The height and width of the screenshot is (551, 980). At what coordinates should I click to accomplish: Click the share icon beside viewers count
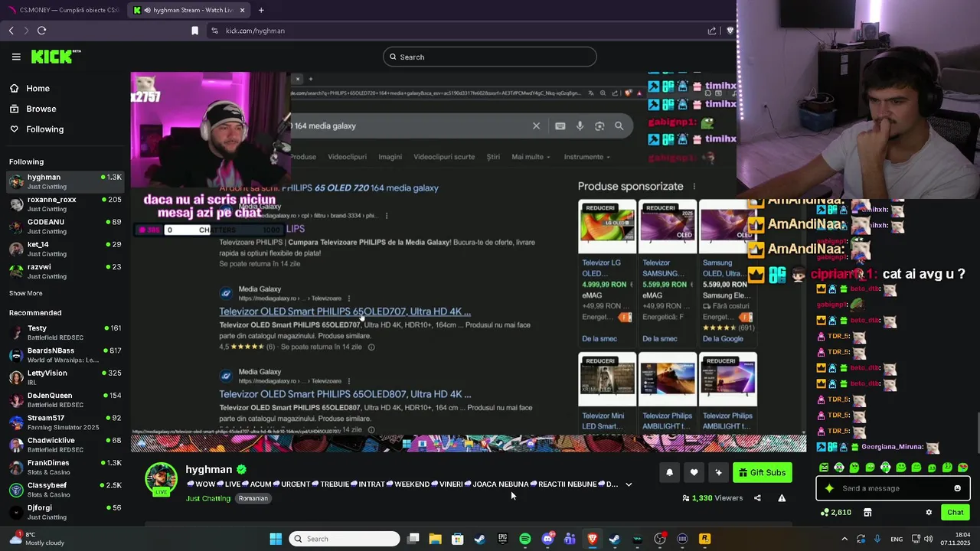tap(757, 498)
